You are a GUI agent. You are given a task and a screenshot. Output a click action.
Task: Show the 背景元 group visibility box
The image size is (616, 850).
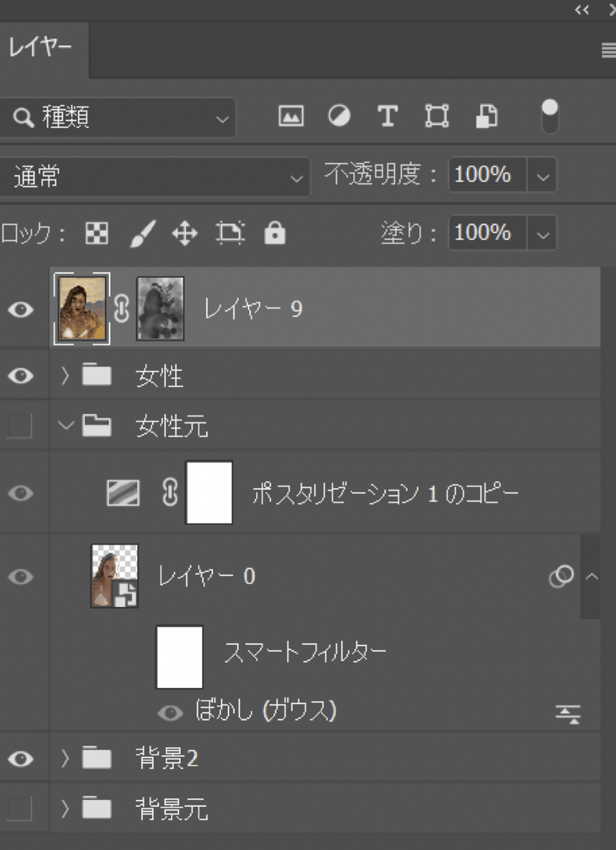point(19,809)
